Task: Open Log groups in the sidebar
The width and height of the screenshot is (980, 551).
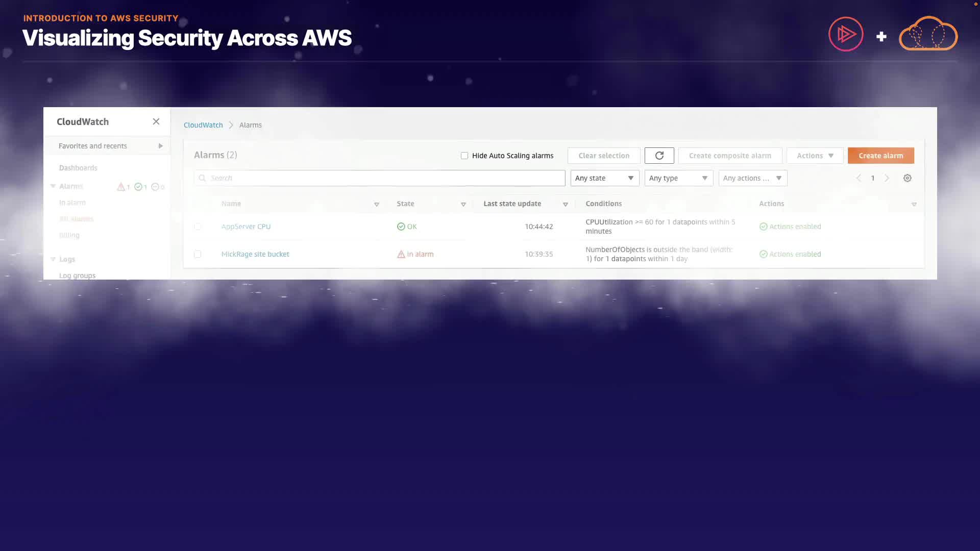Action: [77, 275]
